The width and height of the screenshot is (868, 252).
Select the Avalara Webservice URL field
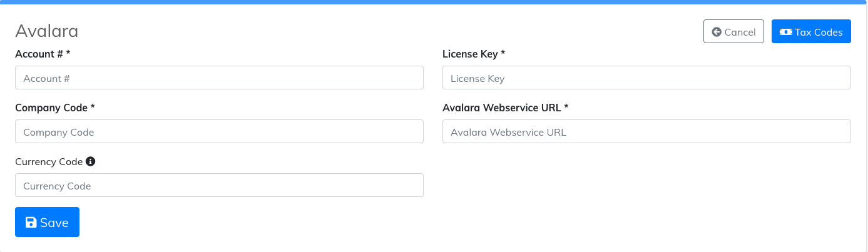(646, 131)
